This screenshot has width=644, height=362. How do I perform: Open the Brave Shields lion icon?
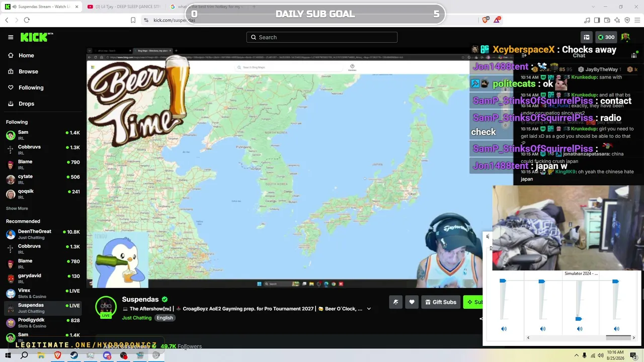486,20
